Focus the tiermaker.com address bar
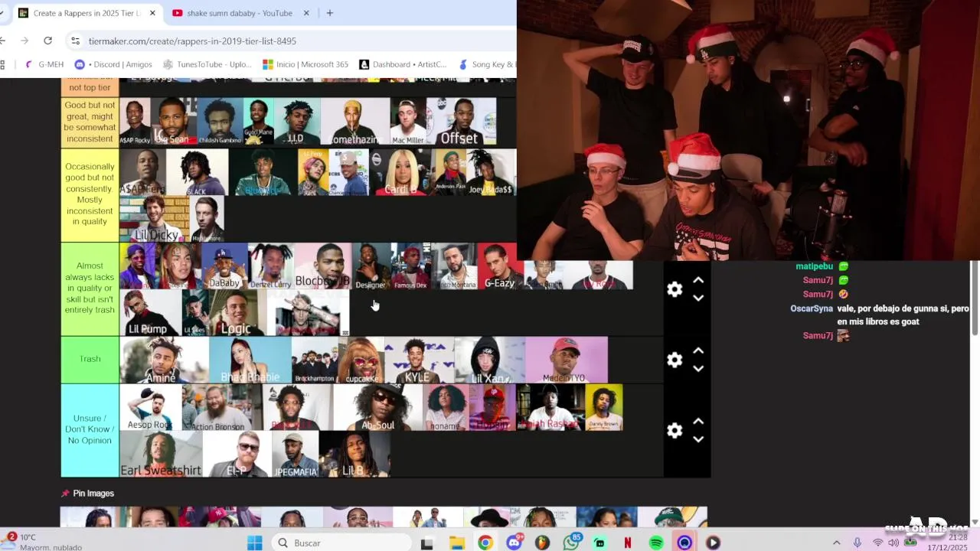Viewport: 980px width, 551px height. click(x=291, y=41)
